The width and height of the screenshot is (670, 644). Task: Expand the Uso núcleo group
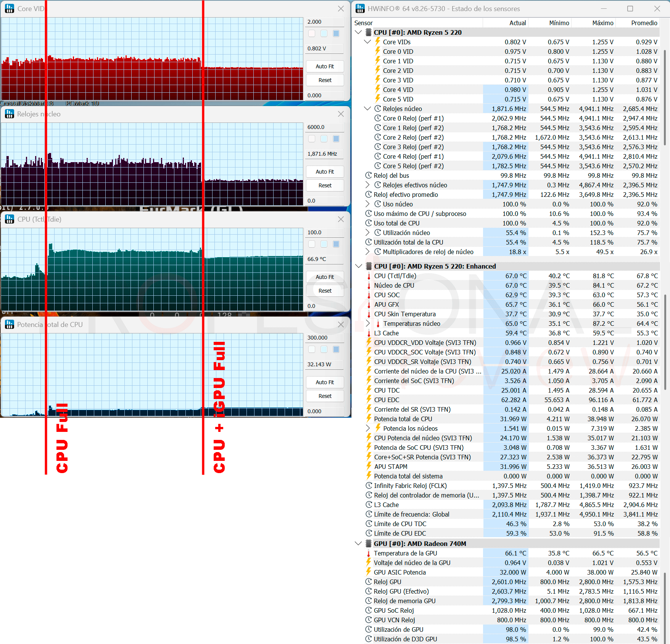click(367, 204)
